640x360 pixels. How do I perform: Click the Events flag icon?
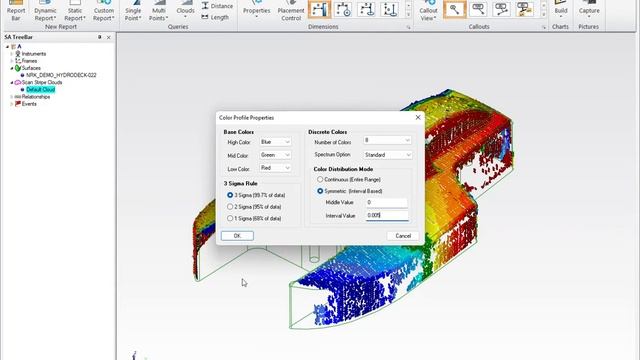18,104
